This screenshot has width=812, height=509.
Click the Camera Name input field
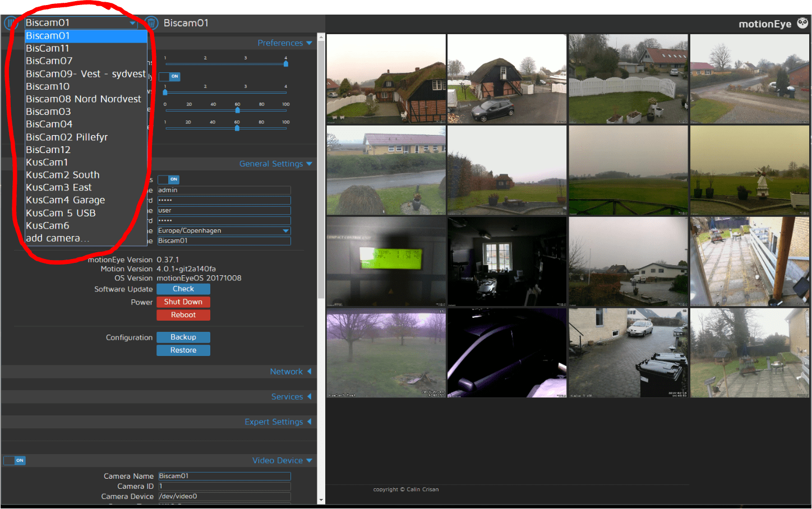pyautogui.click(x=224, y=476)
